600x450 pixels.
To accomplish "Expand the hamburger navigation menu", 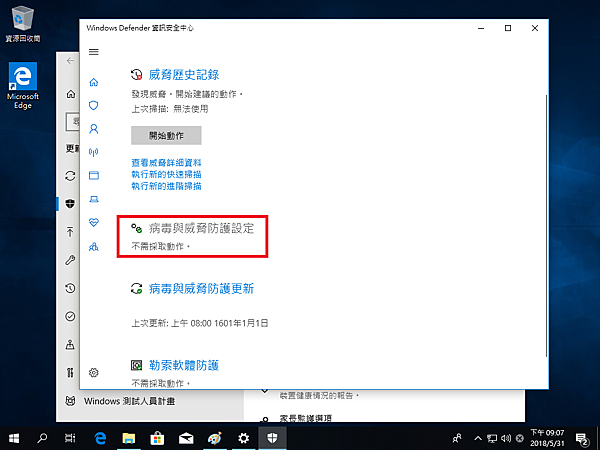I will click(95, 51).
